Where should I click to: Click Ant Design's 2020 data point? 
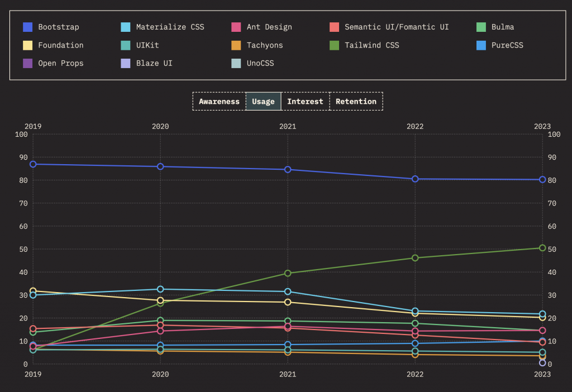[160, 331]
